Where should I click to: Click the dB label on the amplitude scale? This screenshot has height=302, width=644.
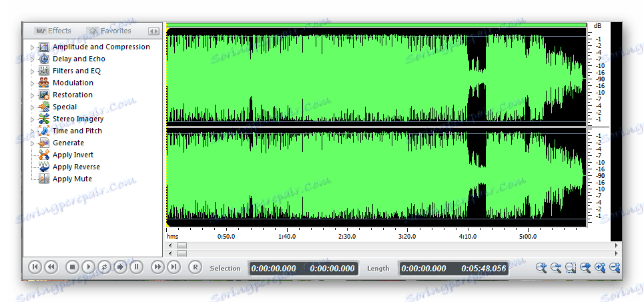(597, 26)
